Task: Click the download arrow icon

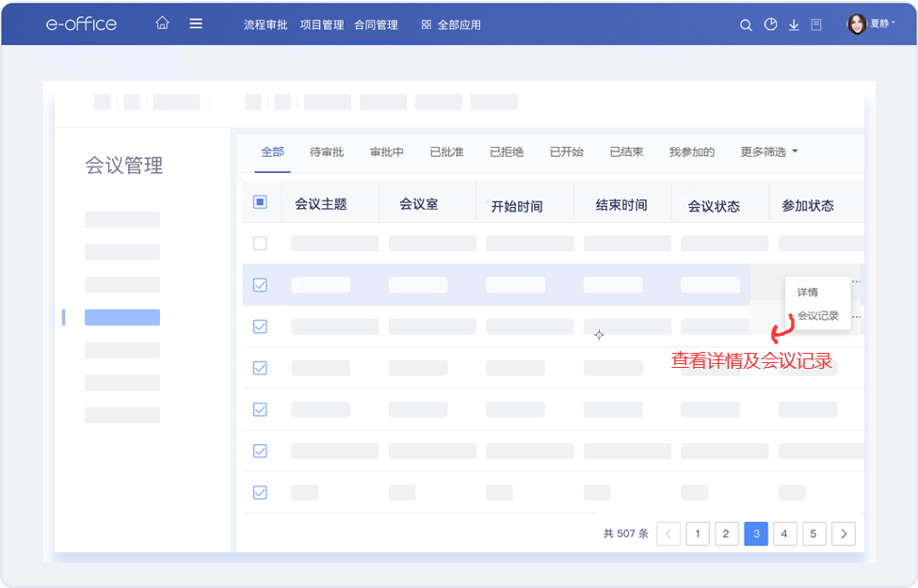Action: tap(794, 25)
